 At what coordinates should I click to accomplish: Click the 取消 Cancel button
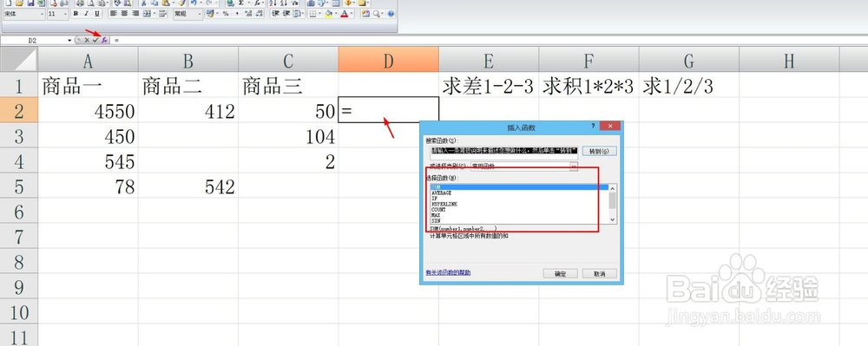[x=600, y=274]
